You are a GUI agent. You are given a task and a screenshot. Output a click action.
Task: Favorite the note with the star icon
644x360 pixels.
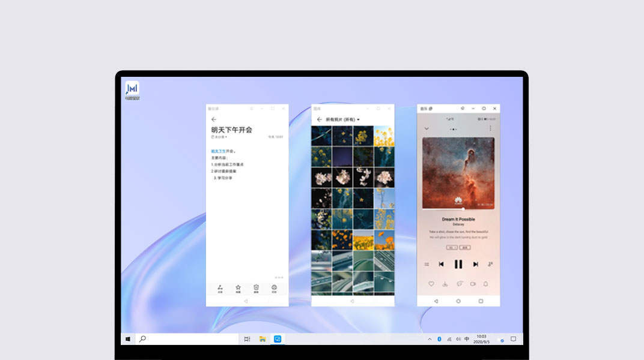coord(238,289)
